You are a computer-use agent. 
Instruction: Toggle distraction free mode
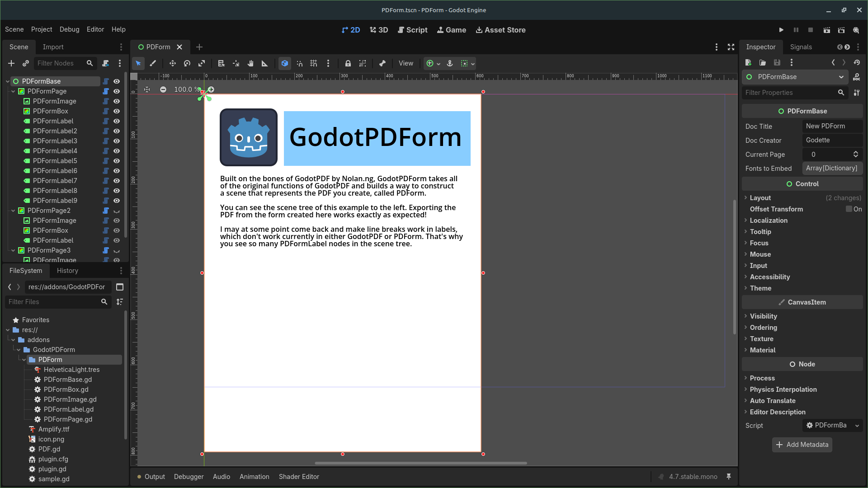[x=731, y=47]
